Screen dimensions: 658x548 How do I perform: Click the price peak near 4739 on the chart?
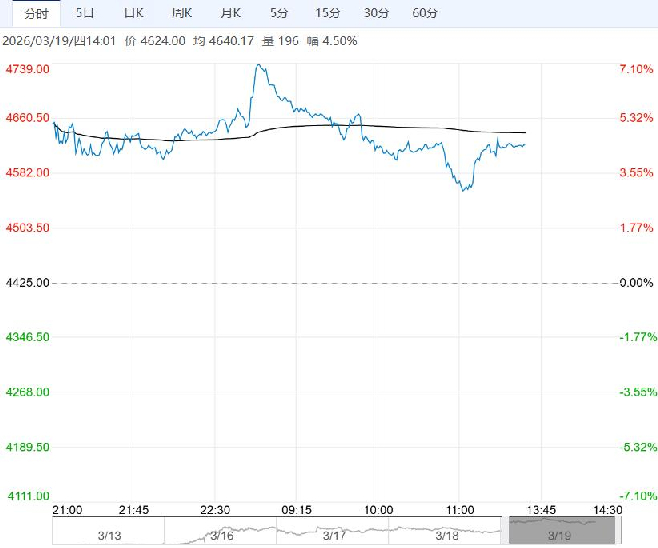(x=259, y=67)
